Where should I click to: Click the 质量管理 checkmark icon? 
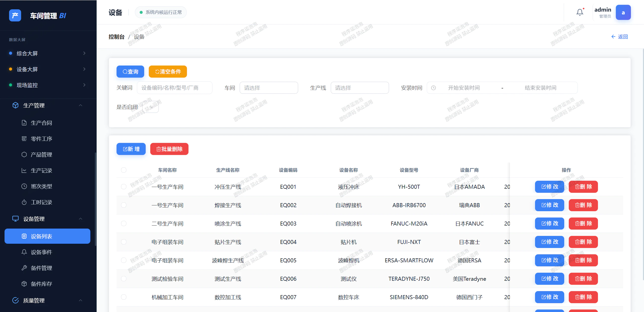(15, 300)
